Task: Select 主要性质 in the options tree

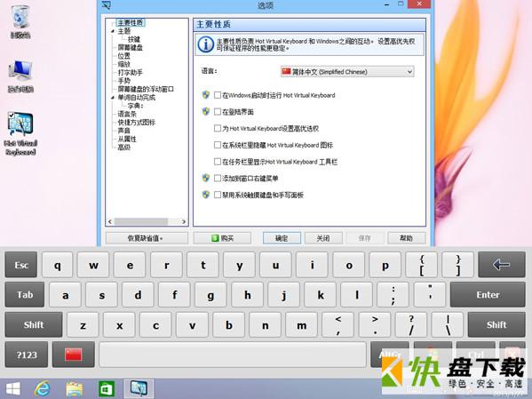Action: click(x=131, y=23)
